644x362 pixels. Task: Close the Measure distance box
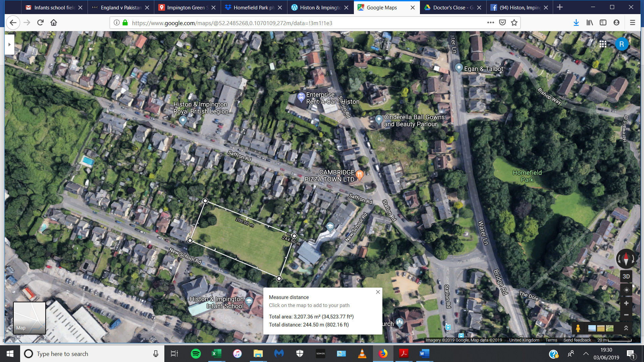378,292
